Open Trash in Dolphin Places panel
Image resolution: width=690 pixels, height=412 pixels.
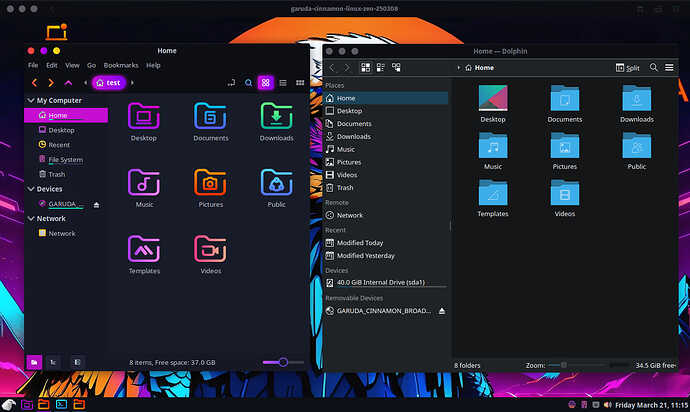click(x=386, y=188)
